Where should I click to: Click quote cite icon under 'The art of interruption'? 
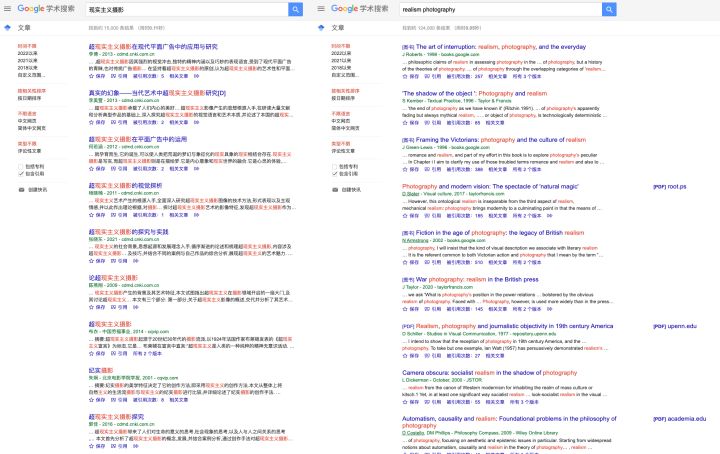click(x=427, y=76)
